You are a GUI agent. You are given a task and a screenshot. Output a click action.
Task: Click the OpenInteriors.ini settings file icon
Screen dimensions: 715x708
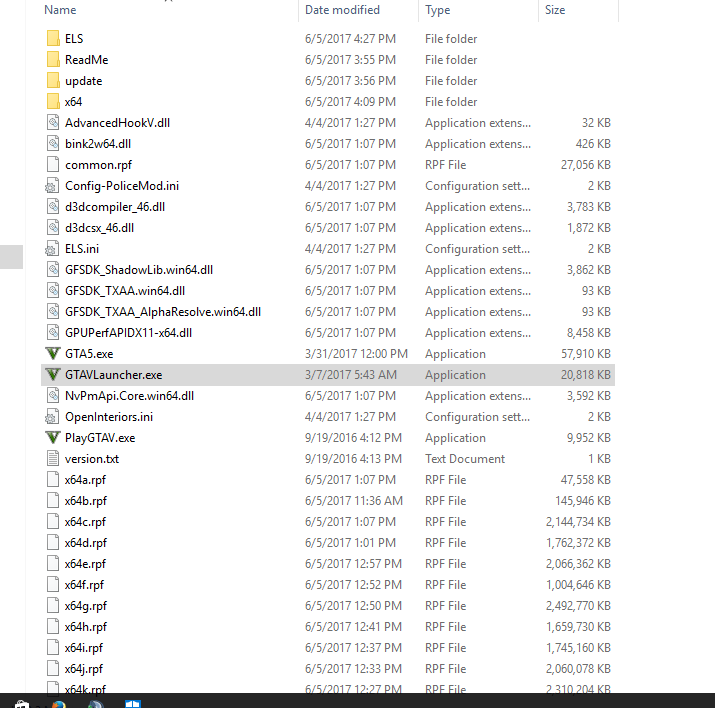(x=52, y=416)
